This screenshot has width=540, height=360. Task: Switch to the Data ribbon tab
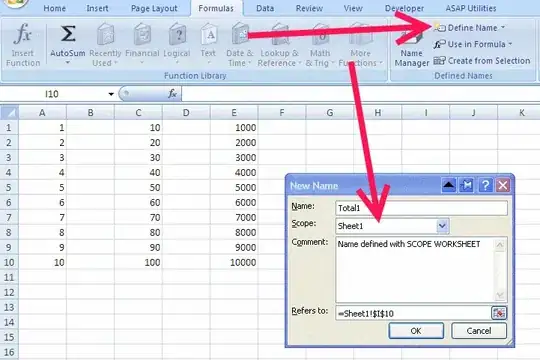[265, 8]
